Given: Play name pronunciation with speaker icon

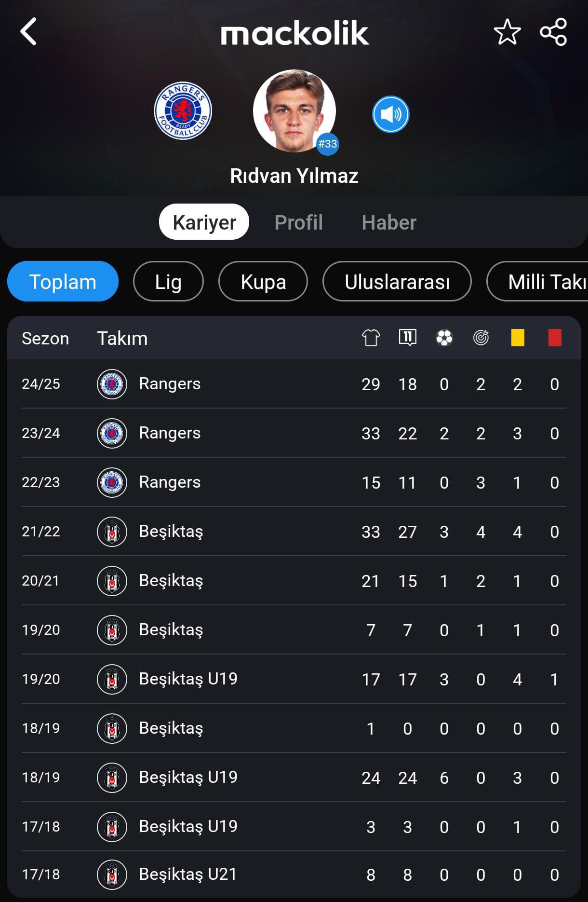Looking at the screenshot, I should click(x=390, y=114).
